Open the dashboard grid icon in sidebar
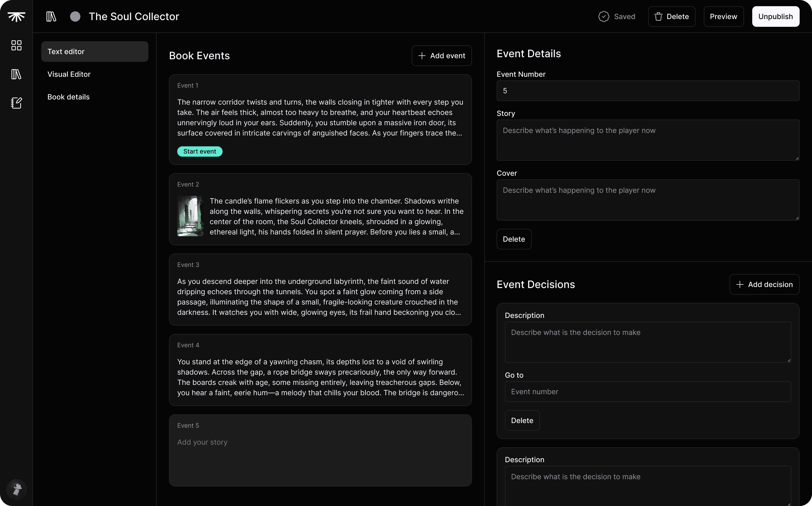The width and height of the screenshot is (812, 506). click(16, 45)
